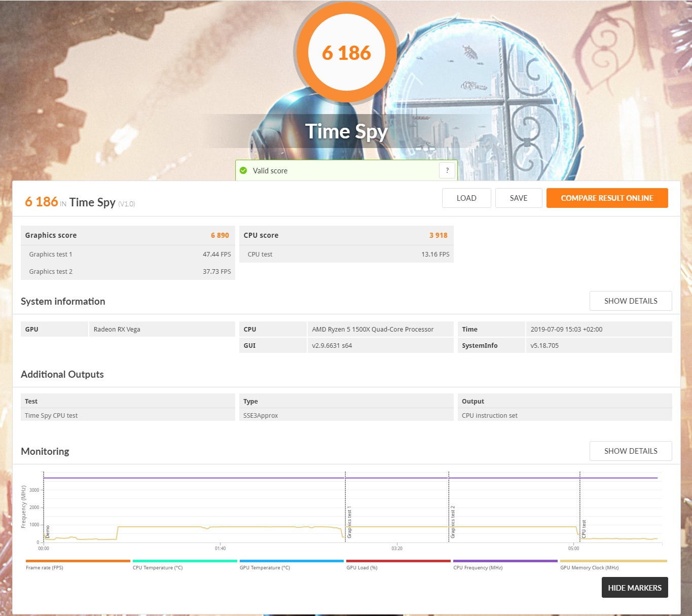Click the green valid score checkmark
The height and width of the screenshot is (616, 692).
(243, 170)
